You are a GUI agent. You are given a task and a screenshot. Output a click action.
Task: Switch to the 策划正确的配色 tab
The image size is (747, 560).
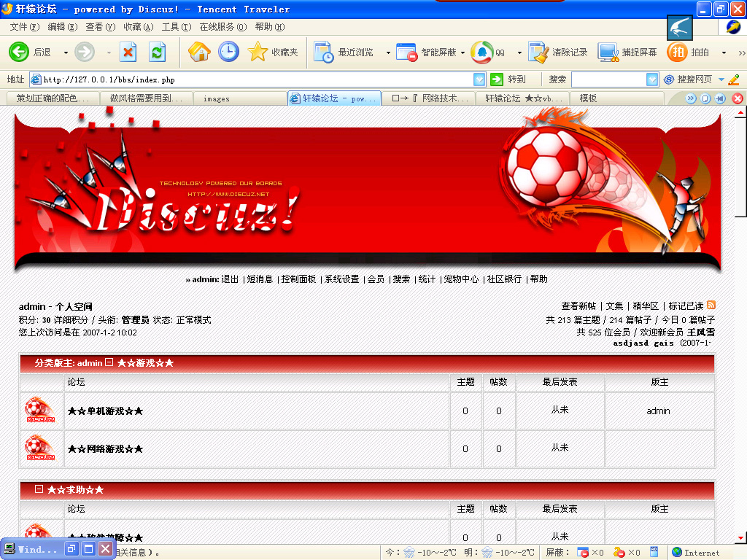click(x=53, y=98)
